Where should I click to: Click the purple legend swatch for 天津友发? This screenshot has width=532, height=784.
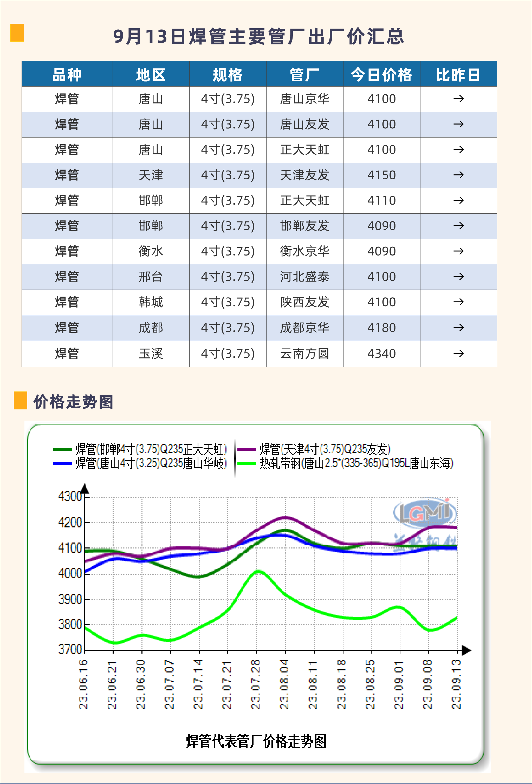pyautogui.click(x=246, y=449)
